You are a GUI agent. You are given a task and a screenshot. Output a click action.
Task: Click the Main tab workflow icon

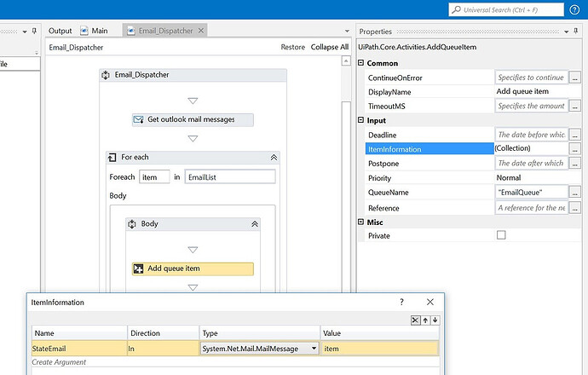point(84,31)
